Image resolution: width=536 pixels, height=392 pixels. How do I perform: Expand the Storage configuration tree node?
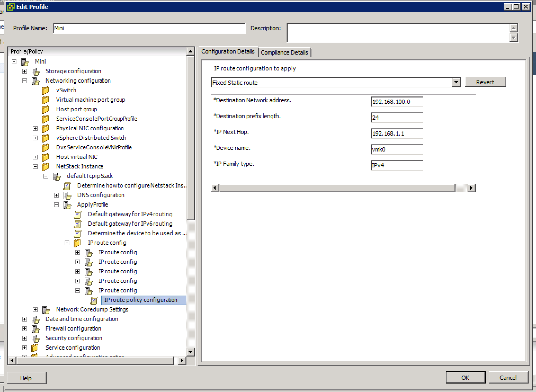coord(25,71)
